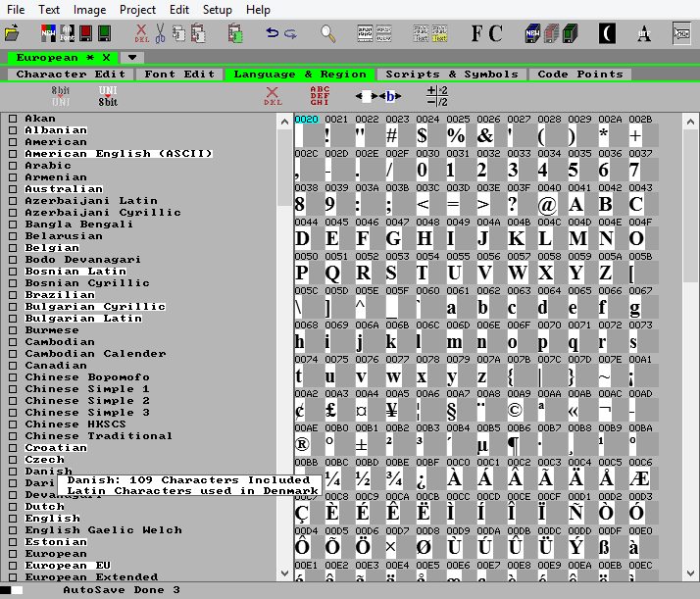This screenshot has width=700, height=599.
Task: Open the Setup menu
Action: click(x=218, y=10)
